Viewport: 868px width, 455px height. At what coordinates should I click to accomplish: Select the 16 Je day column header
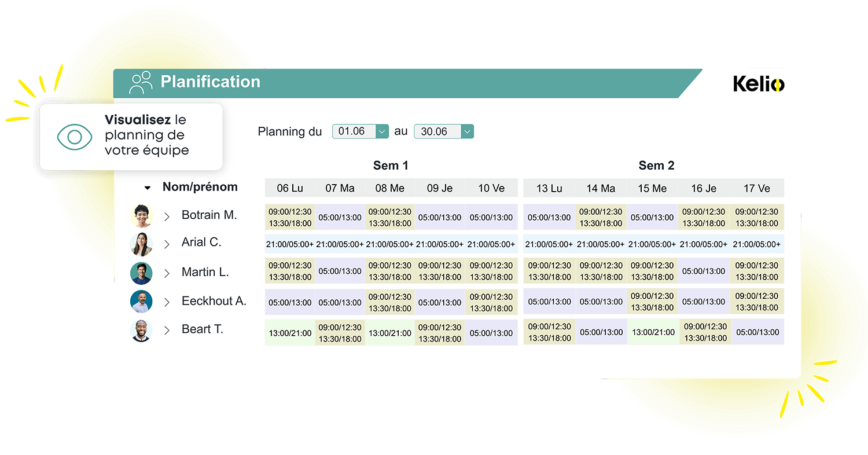click(x=704, y=188)
